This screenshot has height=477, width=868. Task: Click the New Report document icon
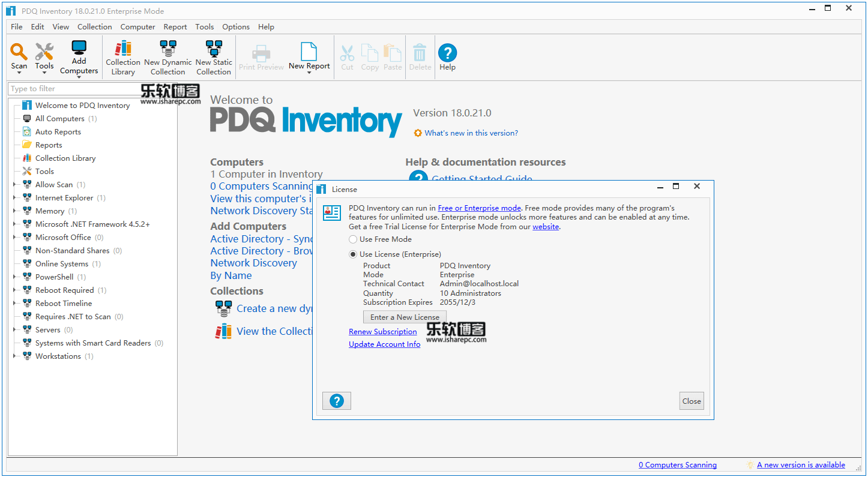(309, 52)
